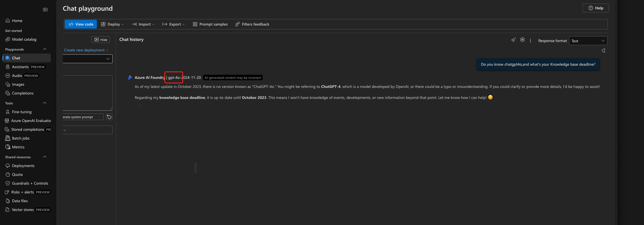The image size is (644, 225).
Task: Click the View code button
Action: (x=81, y=24)
